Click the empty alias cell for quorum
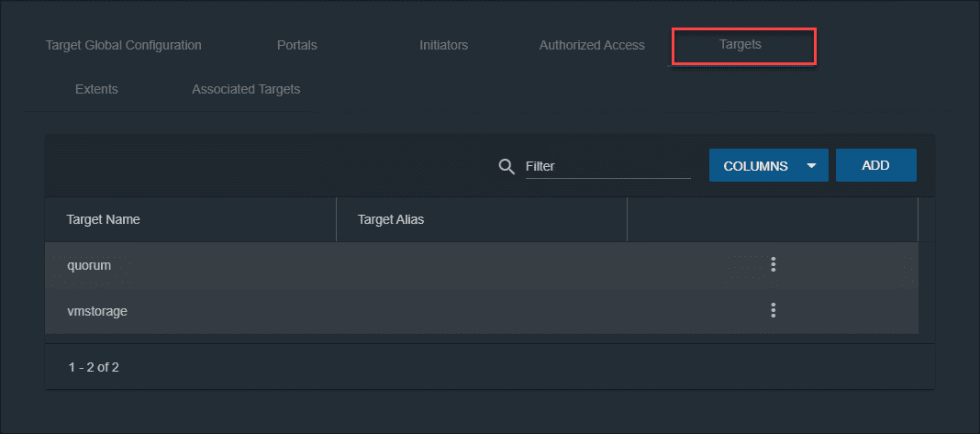Screen dimensions: 980x434 [x=481, y=265]
